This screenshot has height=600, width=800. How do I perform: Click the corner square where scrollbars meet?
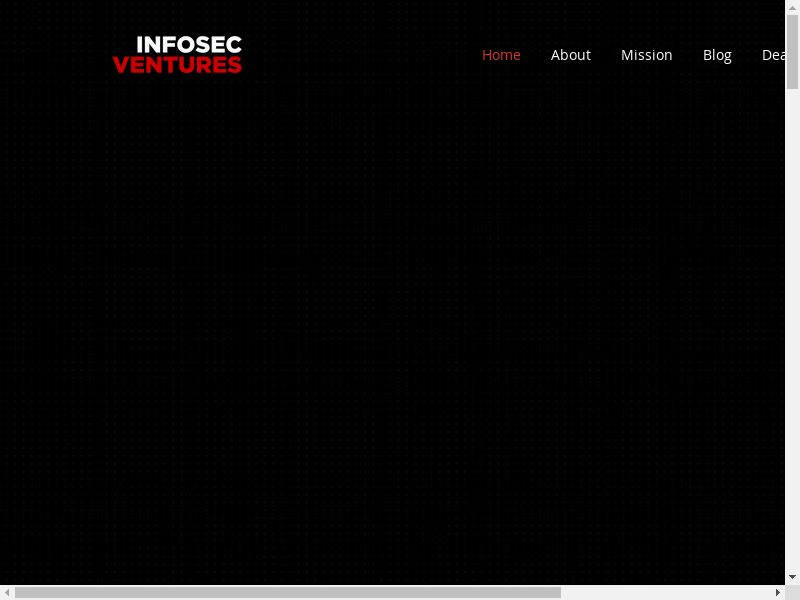(792, 592)
